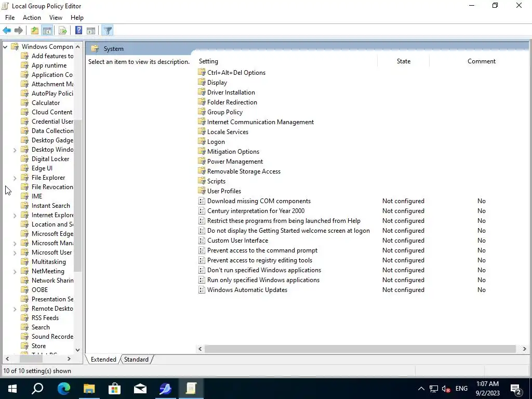
Task: Open the Ctrl+Alt+Del Options folder
Action: (236, 73)
